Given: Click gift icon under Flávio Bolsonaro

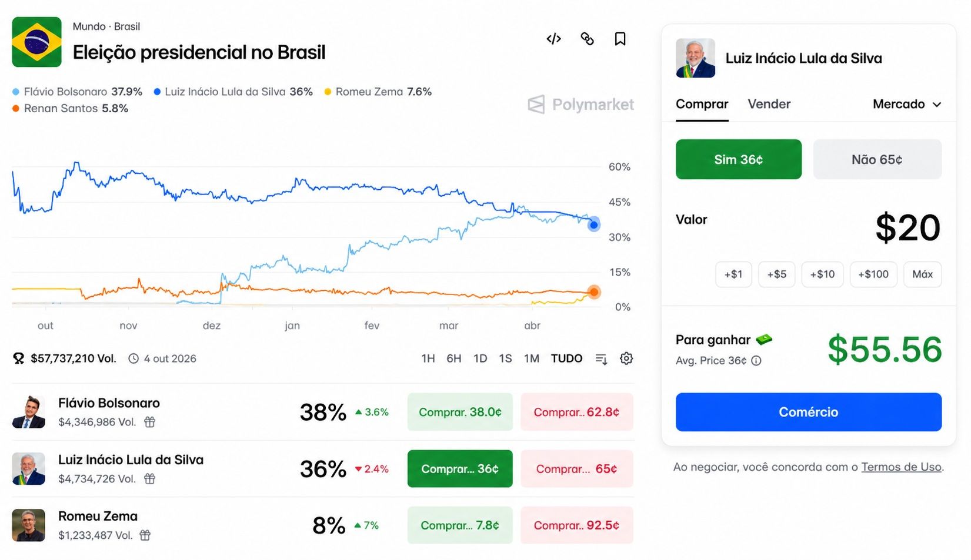Looking at the screenshot, I should pyautogui.click(x=150, y=422).
